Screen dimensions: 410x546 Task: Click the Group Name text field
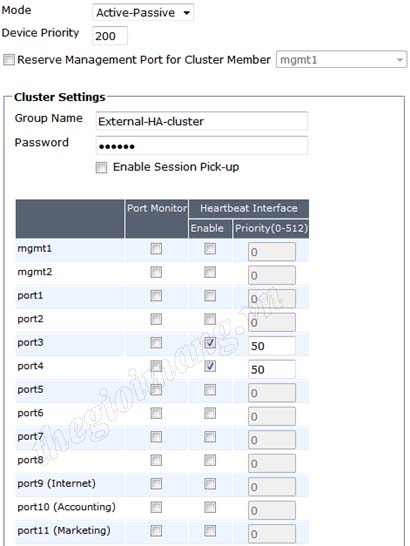pyautogui.click(x=202, y=121)
